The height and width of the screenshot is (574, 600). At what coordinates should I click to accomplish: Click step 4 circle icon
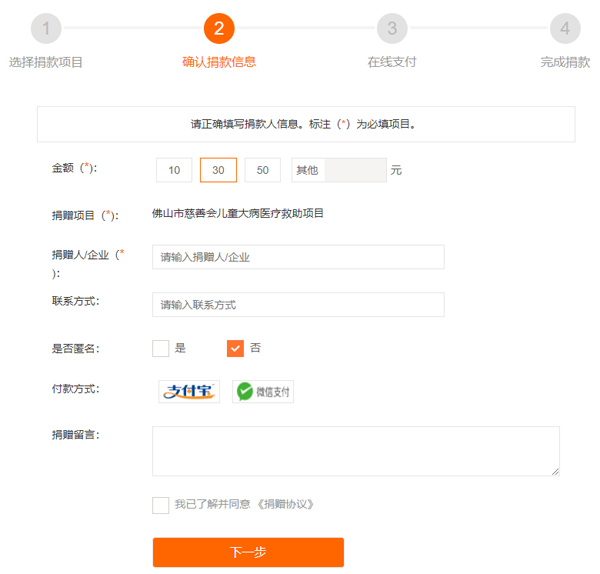pyautogui.click(x=565, y=29)
